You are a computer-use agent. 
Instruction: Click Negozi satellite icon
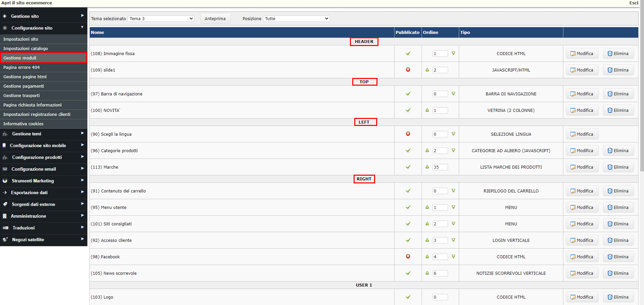5,239
